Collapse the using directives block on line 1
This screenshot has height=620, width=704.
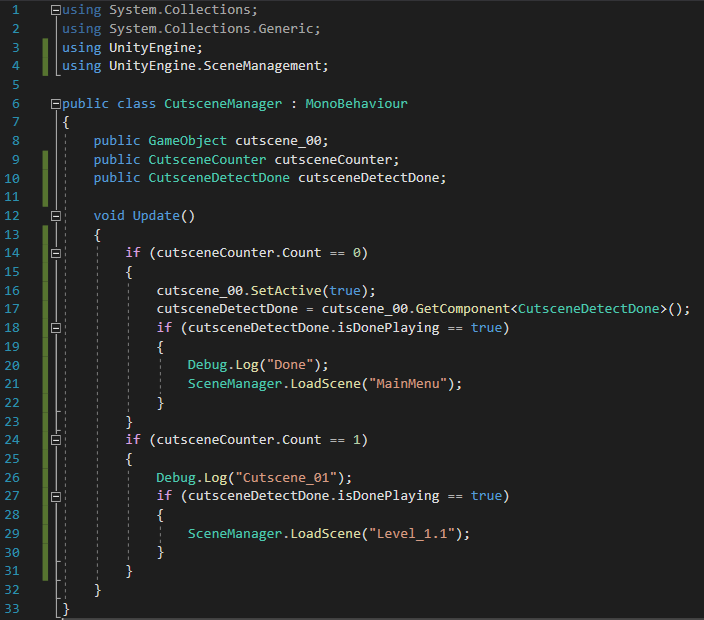tap(55, 10)
